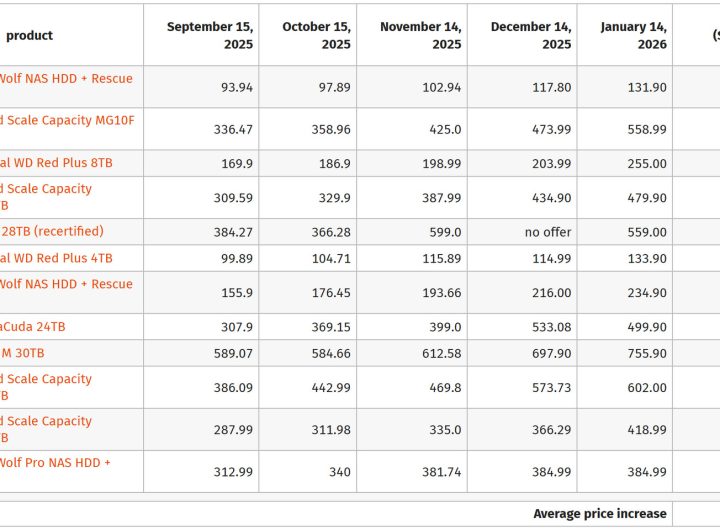Open Wolf NAS HDD + Rescue link priced 93.94

click(66, 78)
